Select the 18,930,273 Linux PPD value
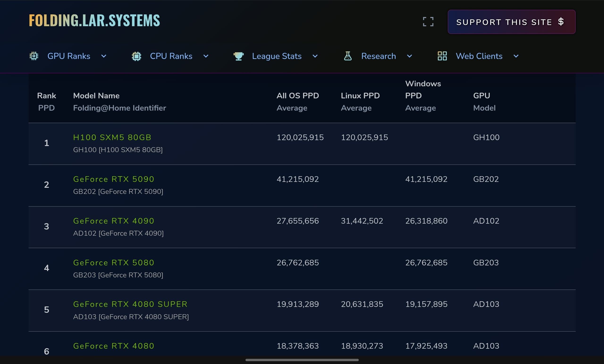The image size is (604, 364). coord(362,346)
